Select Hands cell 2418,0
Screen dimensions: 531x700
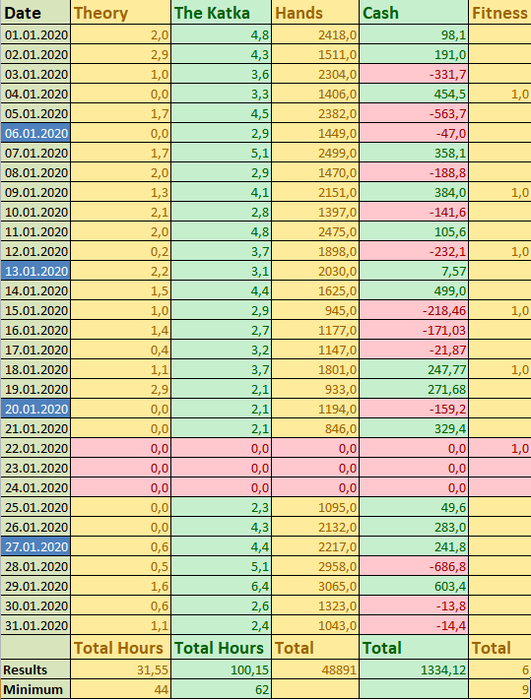coord(315,35)
